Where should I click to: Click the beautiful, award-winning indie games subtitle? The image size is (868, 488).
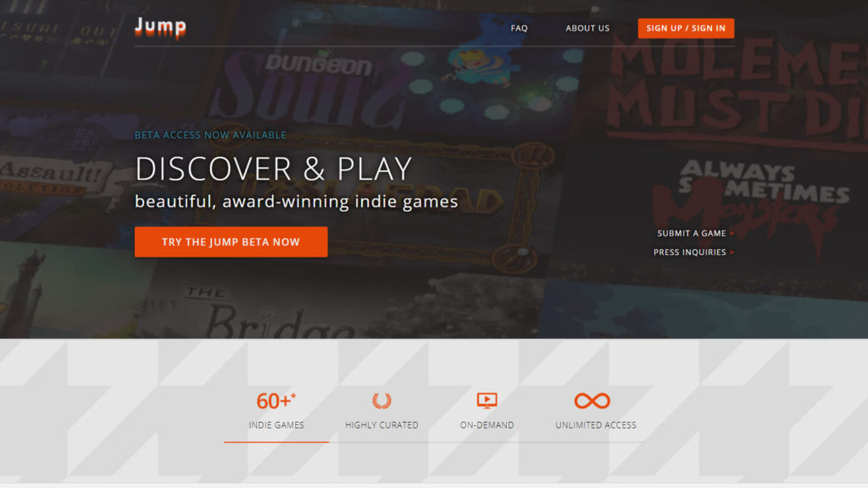tap(296, 202)
